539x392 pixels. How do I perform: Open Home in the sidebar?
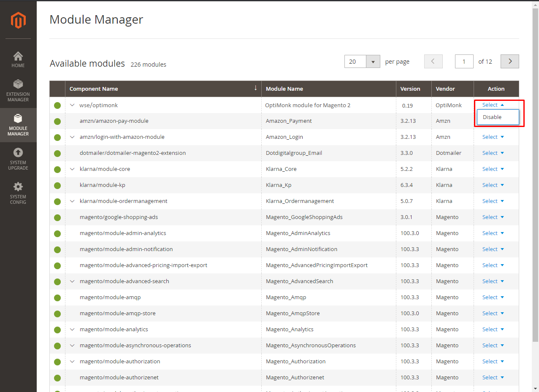point(18,59)
